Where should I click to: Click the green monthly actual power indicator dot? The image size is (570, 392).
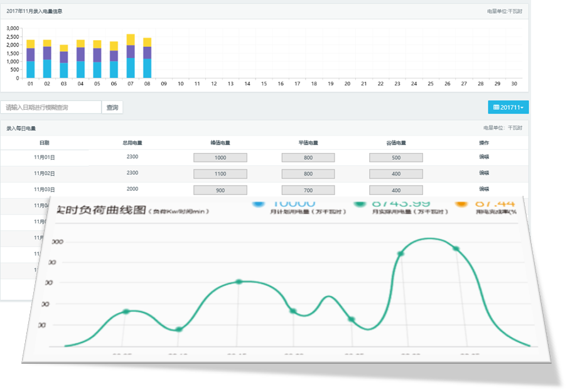[360, 203]
